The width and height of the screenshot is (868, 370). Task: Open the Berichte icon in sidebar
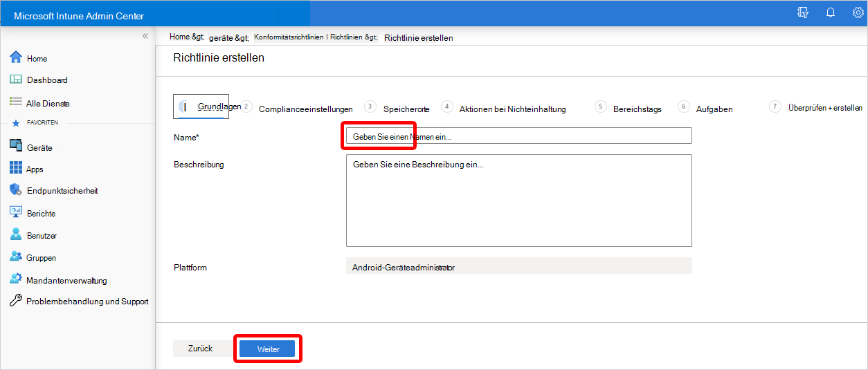point(16,213)
